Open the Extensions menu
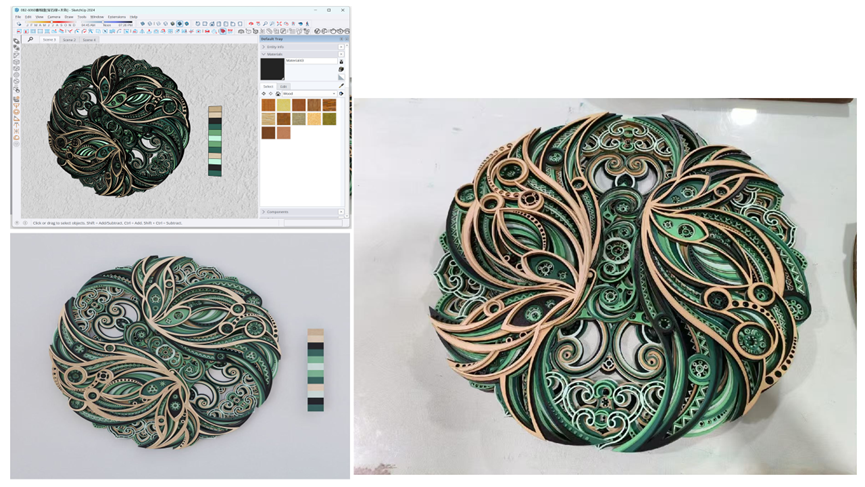 (x=117, y=17)
